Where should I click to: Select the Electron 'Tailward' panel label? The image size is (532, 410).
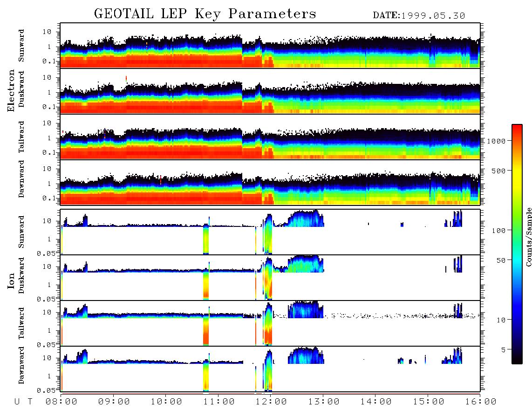coord(21,137)
